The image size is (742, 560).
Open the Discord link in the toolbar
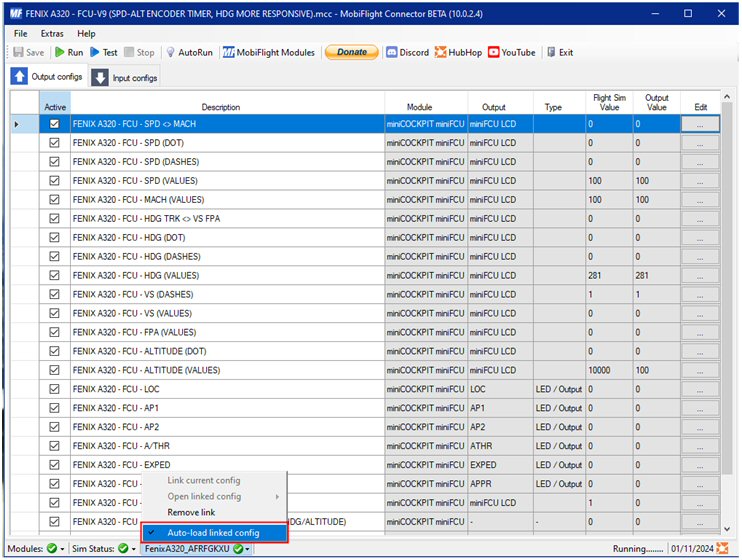407,52
